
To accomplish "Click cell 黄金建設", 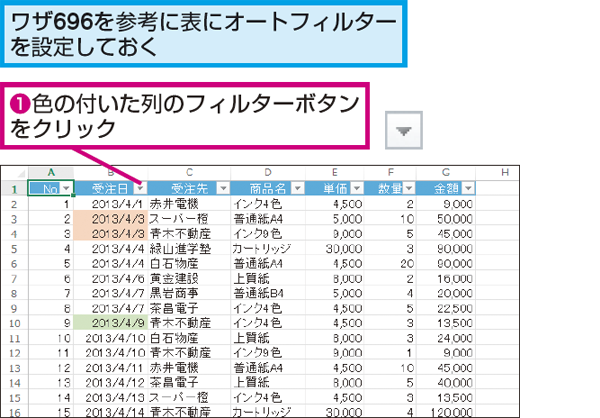I will coord(189,278).
